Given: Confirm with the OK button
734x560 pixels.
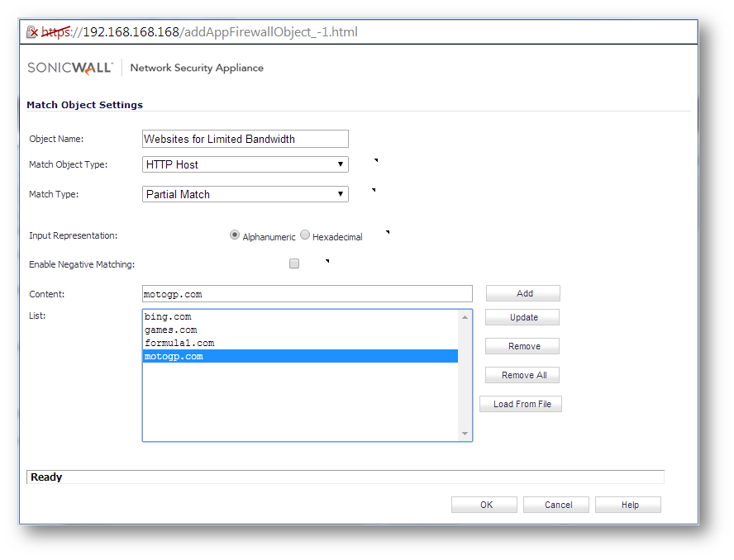Looking at the screenshot, I should click(484, 505).
